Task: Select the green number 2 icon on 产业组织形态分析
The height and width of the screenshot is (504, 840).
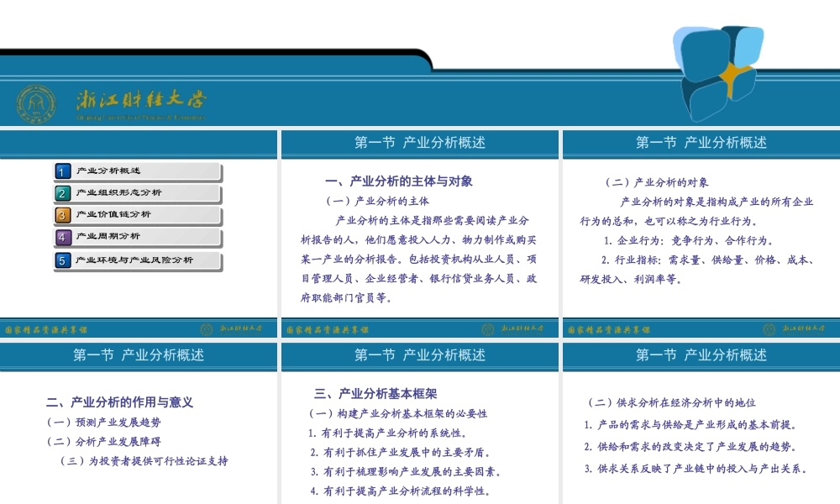Action: click(x=62, y=194)
